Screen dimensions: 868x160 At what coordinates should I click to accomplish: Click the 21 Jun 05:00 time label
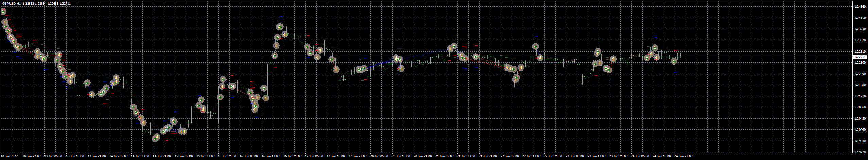(444, 157)
